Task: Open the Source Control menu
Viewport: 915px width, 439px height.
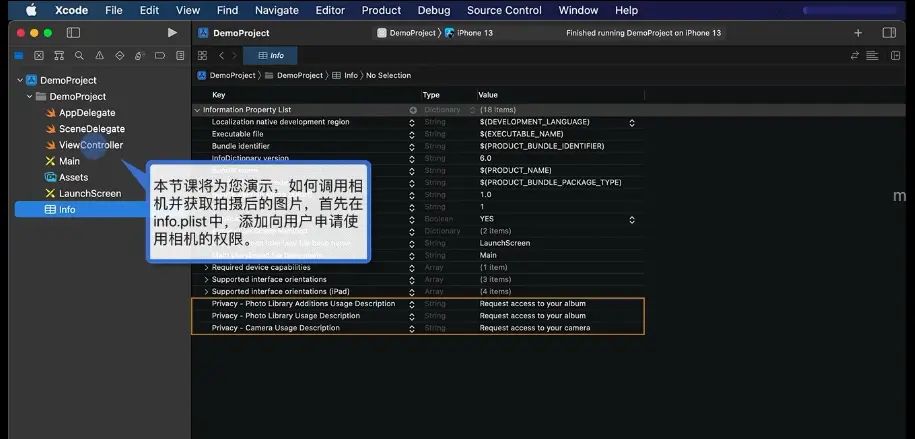Action: pyautogui.click(x=504, y=10)
